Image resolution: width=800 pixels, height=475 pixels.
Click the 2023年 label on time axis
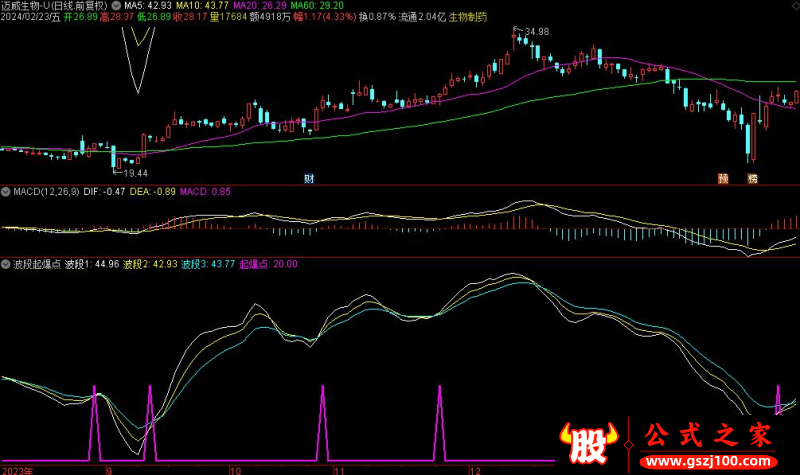tap(18, 470)
